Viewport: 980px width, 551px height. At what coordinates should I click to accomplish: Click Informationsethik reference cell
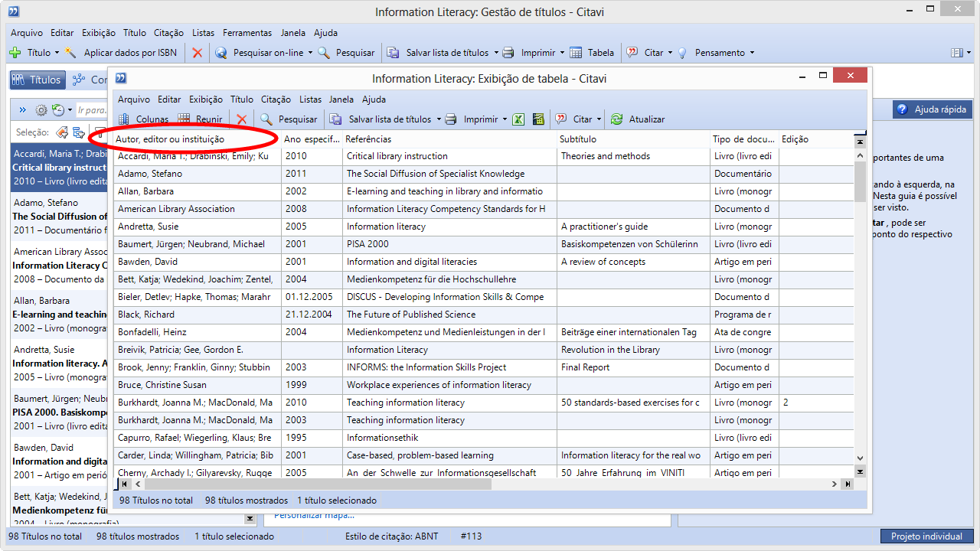pyautogui.click(x=449, y=438)
